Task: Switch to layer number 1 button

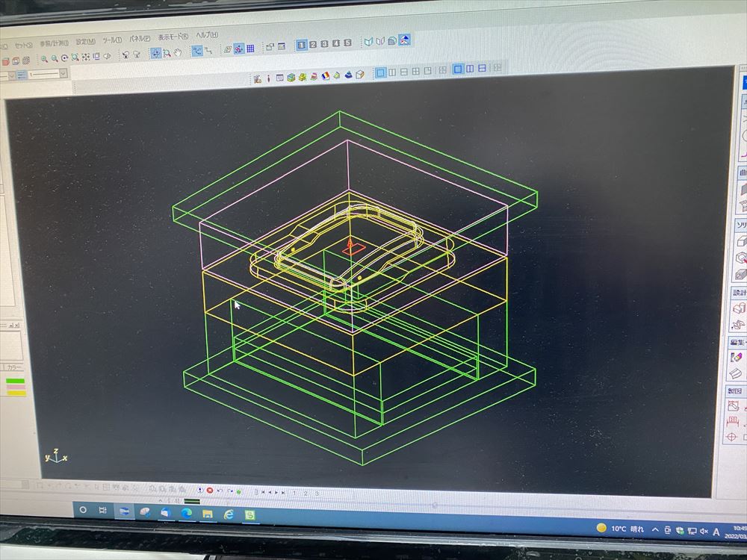Action: click(x=301, y=46)
